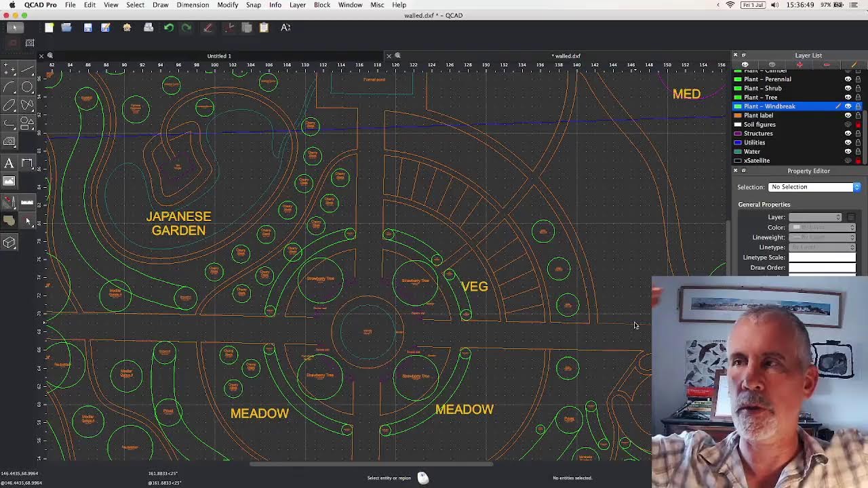The height and width of the screenshot is (488, 868).
Task: Select the Ellipse drawing tool
Action: click(9, 105)
